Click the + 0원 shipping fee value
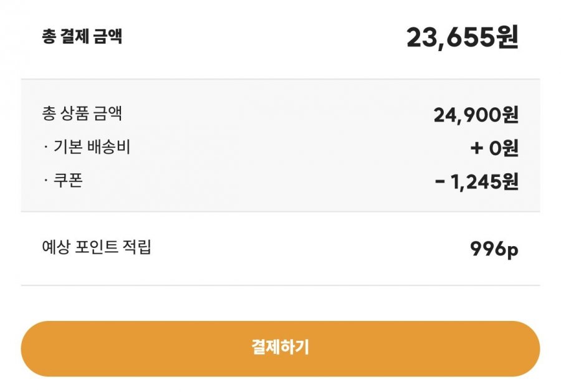 pyautogui.click(x=494, y=149)
